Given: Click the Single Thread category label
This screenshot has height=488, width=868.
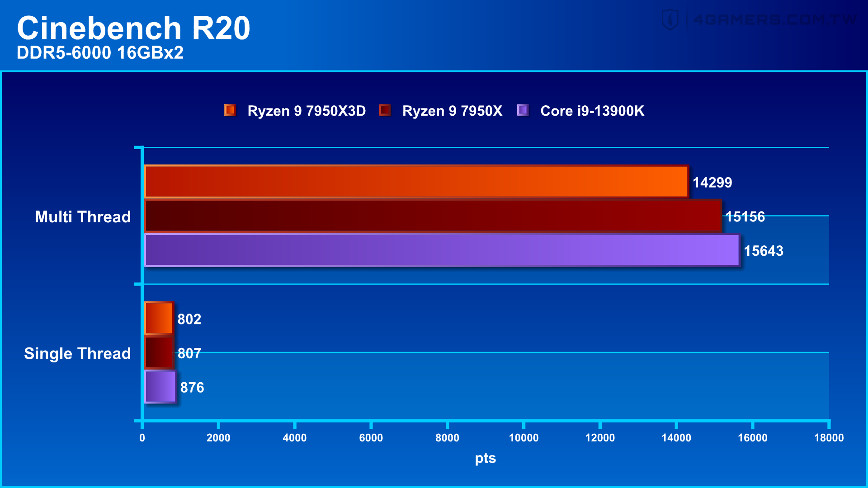Looking at the screenshot, I should [x=77, y=353].
